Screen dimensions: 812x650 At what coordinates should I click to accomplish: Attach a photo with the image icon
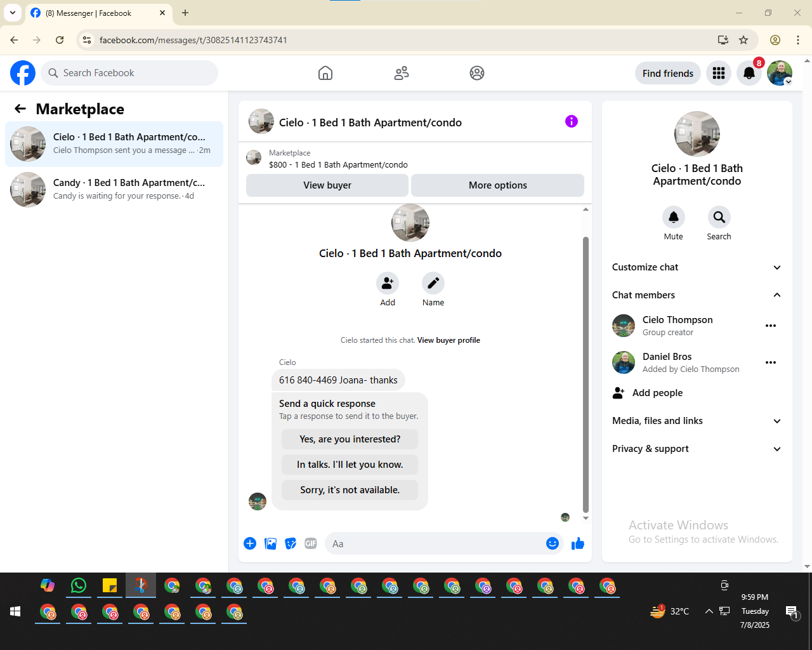(x=270, y=543)
